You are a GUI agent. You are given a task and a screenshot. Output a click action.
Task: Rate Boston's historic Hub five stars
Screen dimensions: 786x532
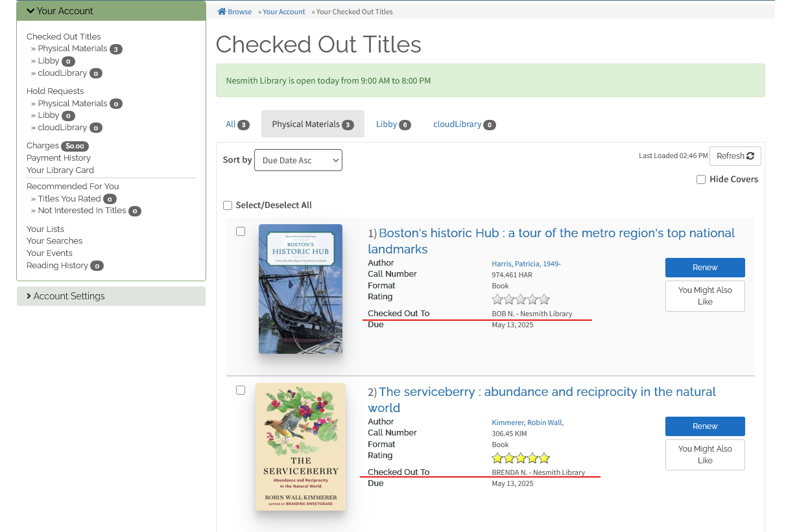[x=544, y=299]
